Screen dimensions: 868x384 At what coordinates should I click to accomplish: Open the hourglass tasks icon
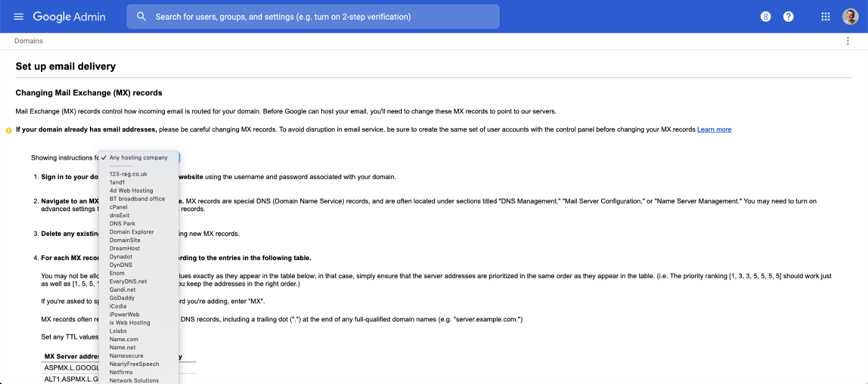pyautogui.click(x=766, y=17)
